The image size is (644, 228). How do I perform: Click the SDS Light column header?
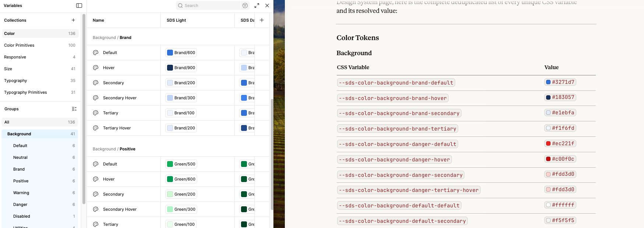tap(198, 20)
